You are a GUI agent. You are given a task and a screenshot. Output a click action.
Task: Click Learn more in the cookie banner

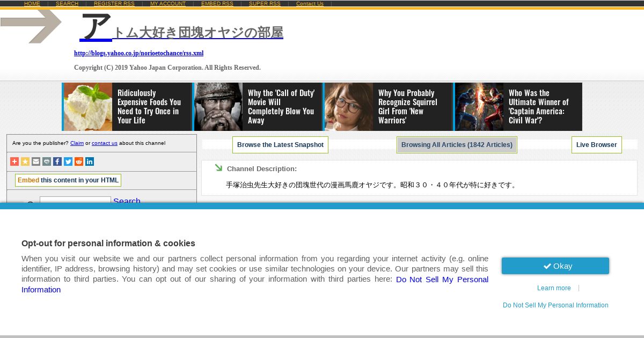554,288
